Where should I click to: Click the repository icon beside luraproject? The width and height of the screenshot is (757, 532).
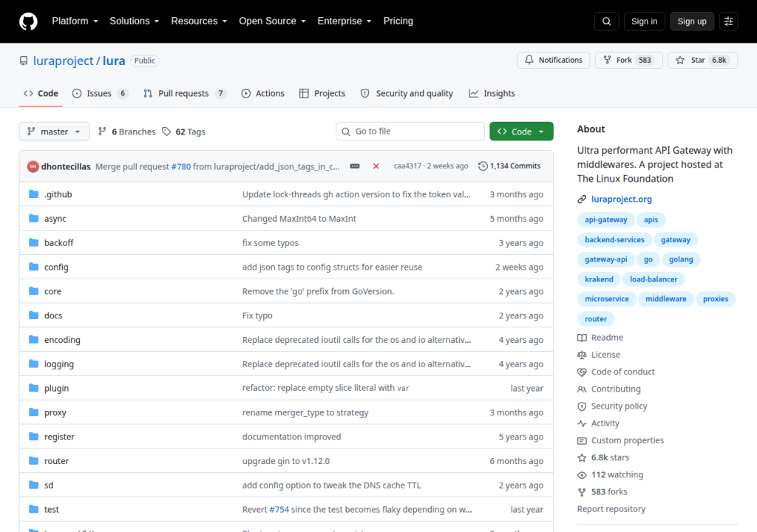pos(24,61)
